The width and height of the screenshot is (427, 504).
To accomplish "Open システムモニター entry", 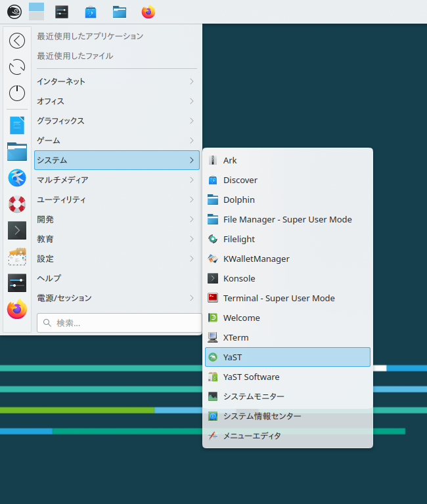I will 288,396.
